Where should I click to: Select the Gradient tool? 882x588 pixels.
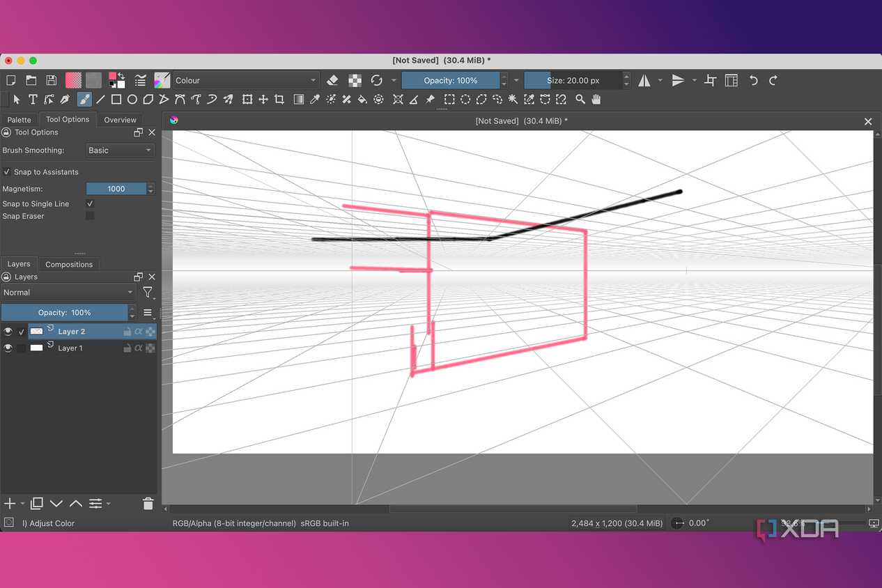298,100
